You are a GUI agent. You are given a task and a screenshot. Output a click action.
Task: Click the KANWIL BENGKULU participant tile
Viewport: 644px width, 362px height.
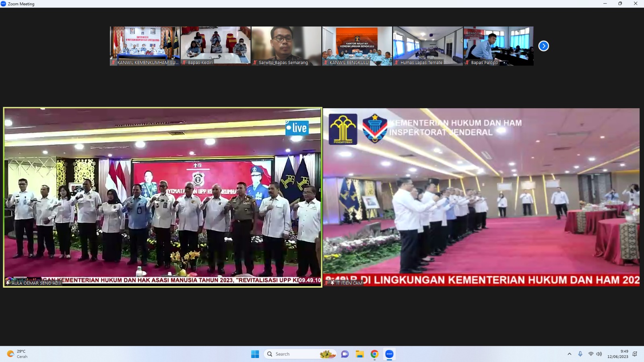[x=357, y=45]
